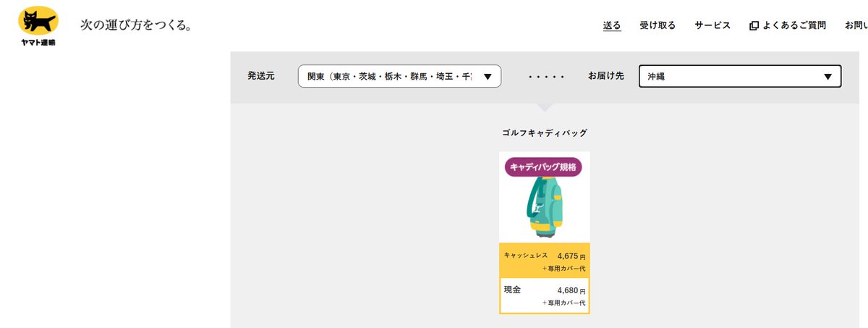868x328 pixels.
Task: Expand the 発送元 関東 dropdown
Action: pyautogui.click(x=399, y=76)
